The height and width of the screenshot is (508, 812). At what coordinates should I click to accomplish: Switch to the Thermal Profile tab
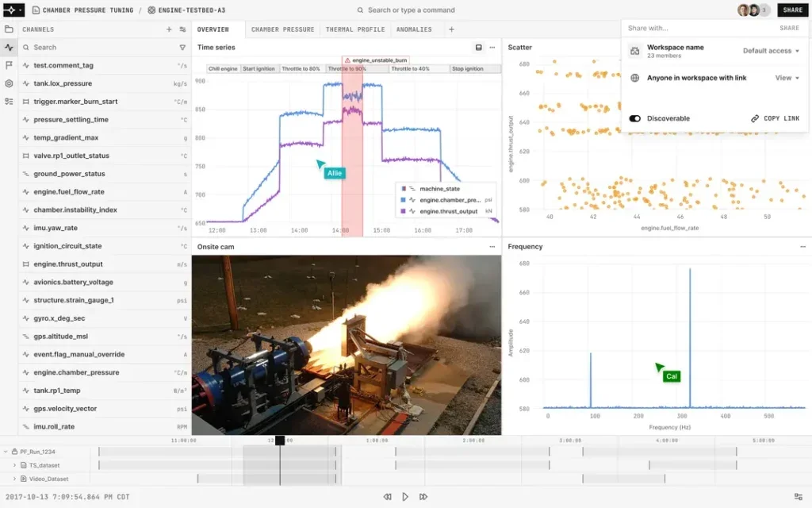(x=355, y=29)
